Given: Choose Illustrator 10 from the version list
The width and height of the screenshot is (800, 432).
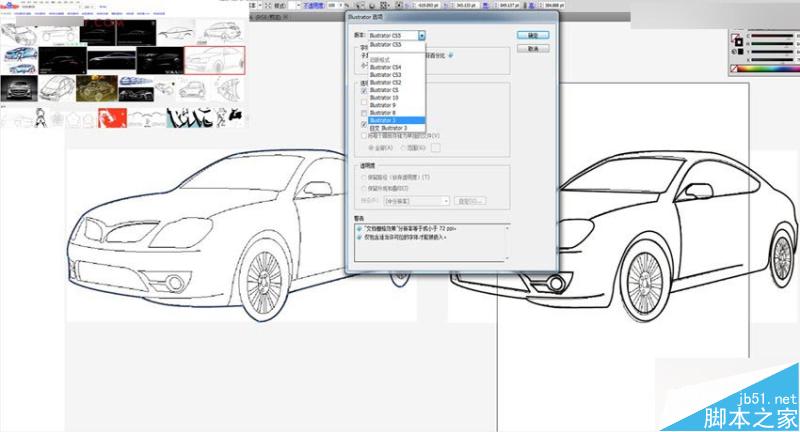Looking at the screenshot, I should (396, 97).
